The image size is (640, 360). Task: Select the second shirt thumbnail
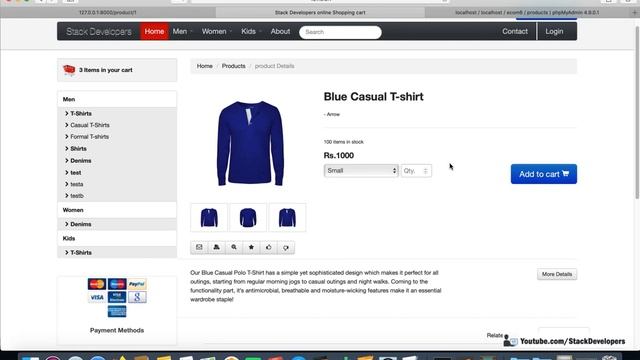tap(248, 218)
